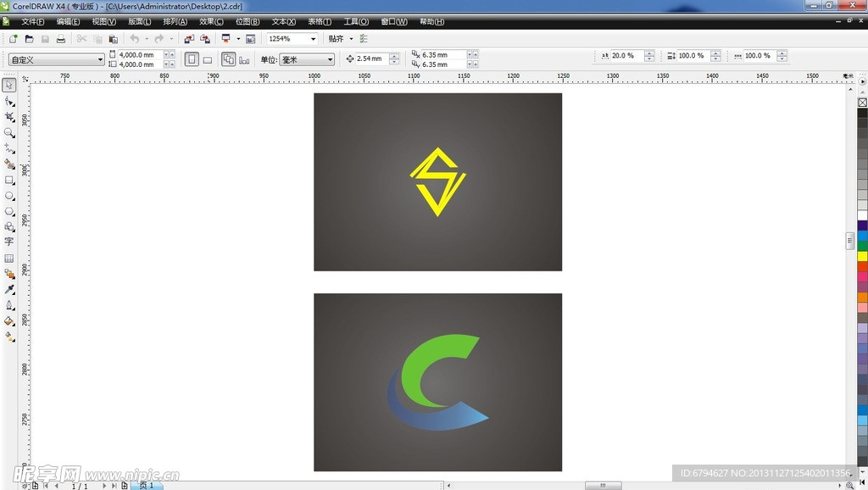
Task: Choose the Rectangle tool
Action: [9, 180]
